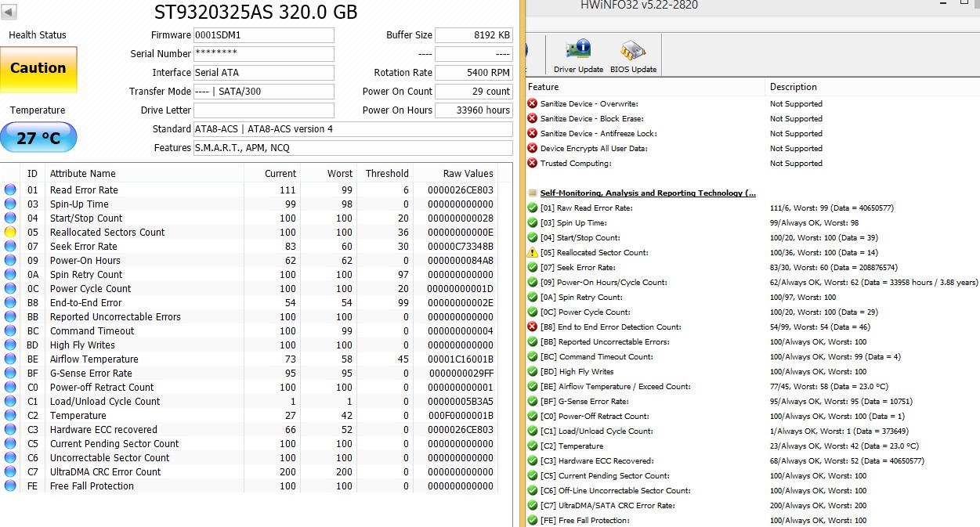
Task: Click yellow status icon for Reallocated Sectors Count
Action: (x=10, y=233)
